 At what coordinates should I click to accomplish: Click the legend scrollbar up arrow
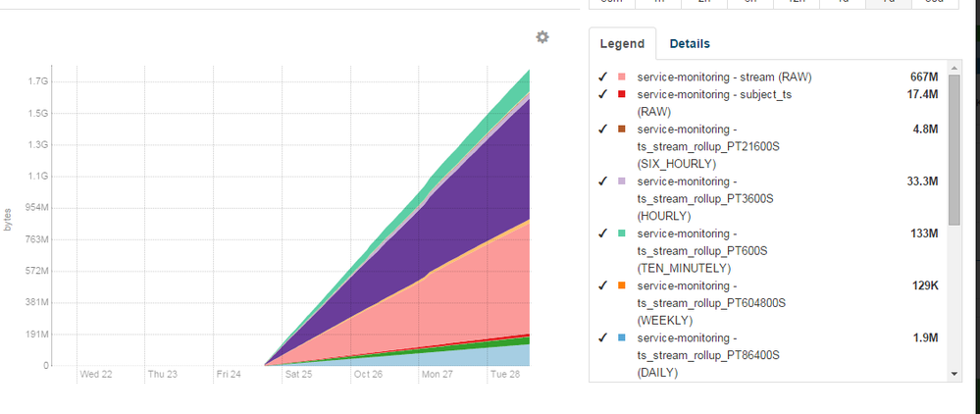click(954, 68)
